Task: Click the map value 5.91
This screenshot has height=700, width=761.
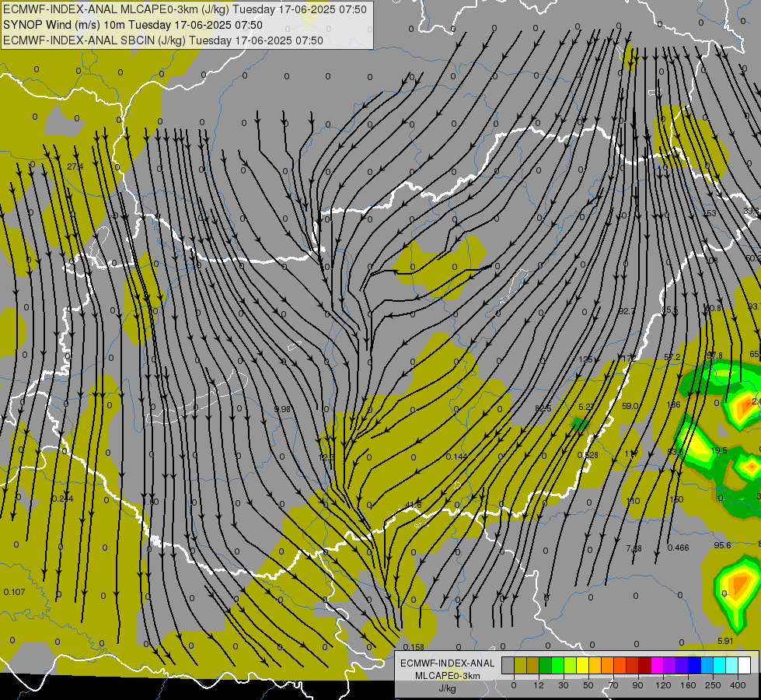Action: 725,641
